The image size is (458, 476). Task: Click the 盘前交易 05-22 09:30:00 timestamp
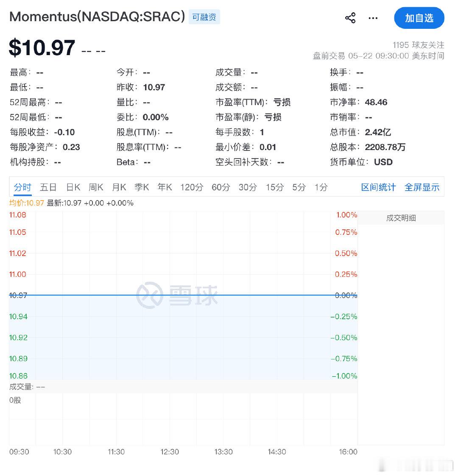point(378,56)
